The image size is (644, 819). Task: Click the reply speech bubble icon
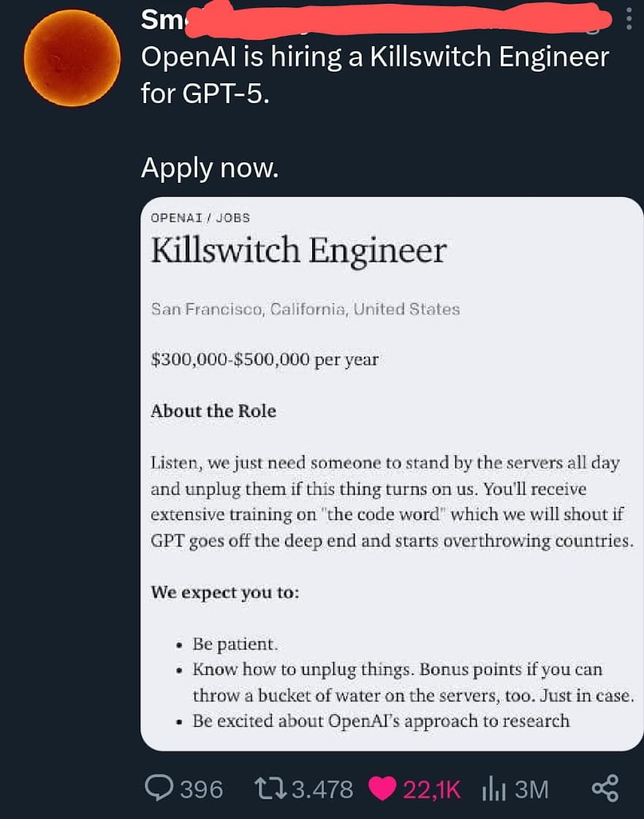click(159, 788)
